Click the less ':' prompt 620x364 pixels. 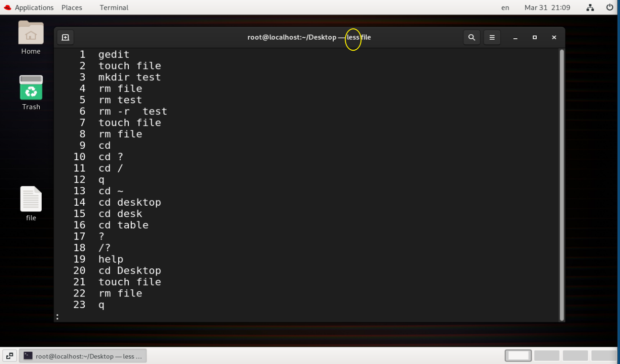tap(57, 316)
